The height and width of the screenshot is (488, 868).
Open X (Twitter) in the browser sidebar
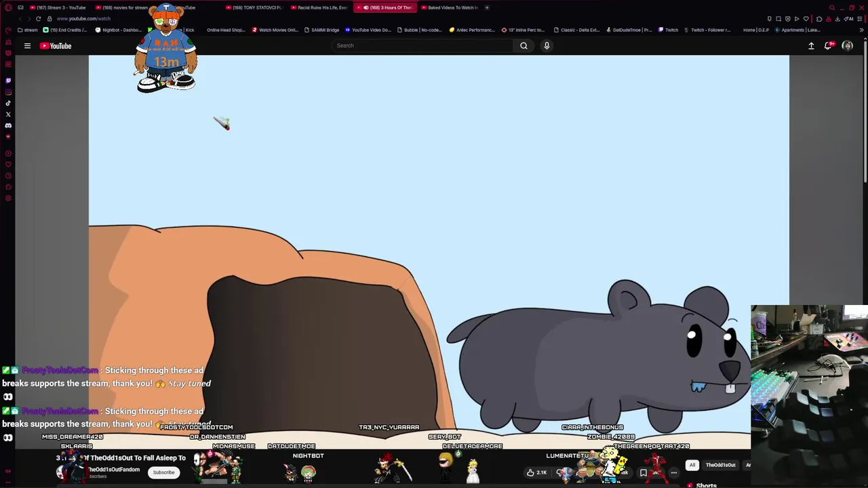pyautogui.click(x=8, y=115)
